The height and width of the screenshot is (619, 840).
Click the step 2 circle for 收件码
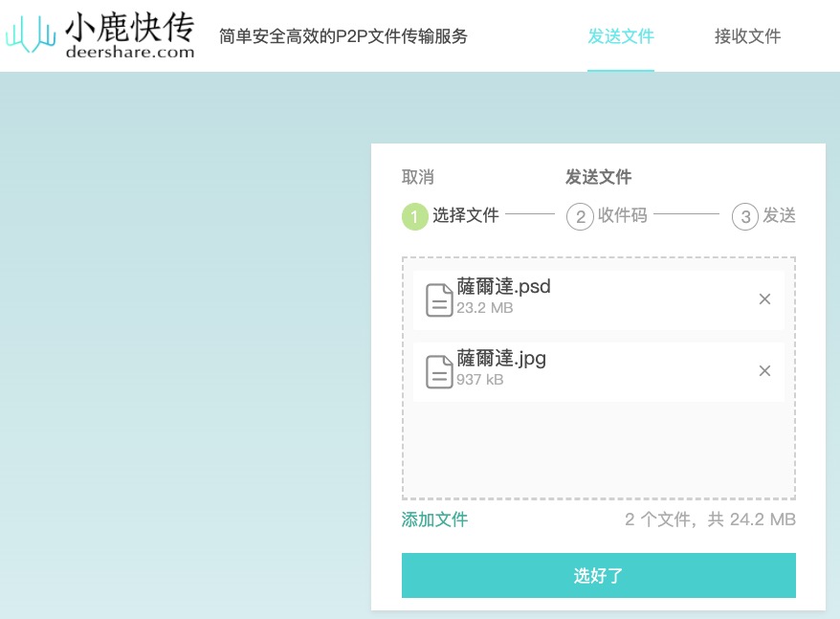point(579,217)
